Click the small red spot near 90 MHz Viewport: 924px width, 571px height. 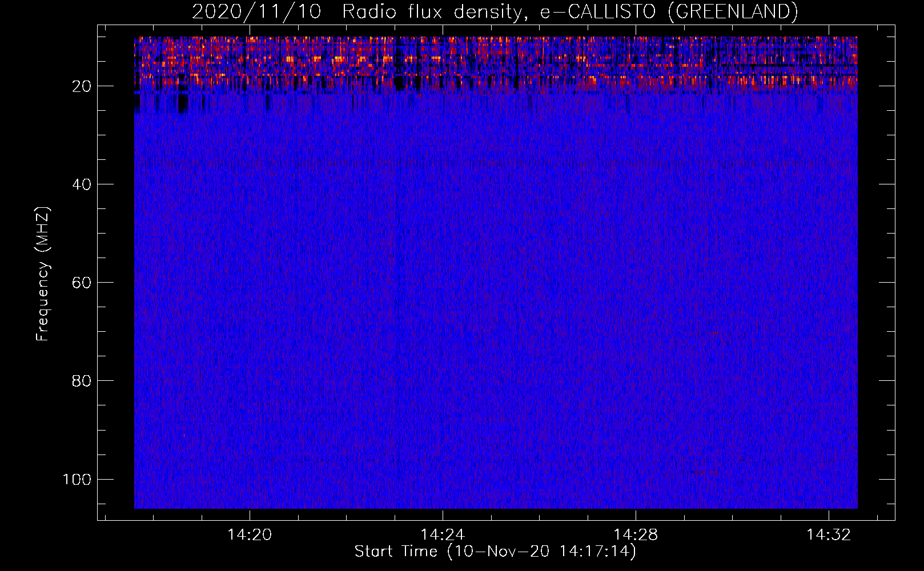coord(184,436)
